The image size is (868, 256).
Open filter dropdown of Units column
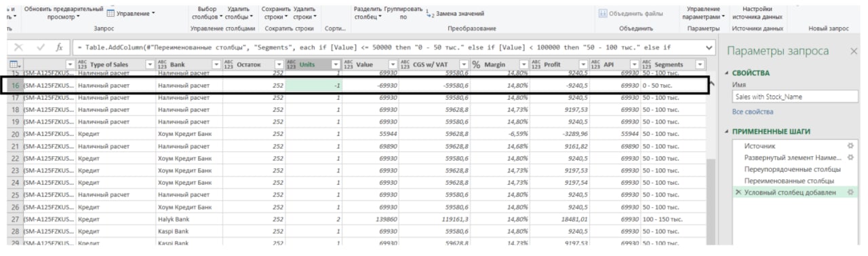(x=335, y=64)
